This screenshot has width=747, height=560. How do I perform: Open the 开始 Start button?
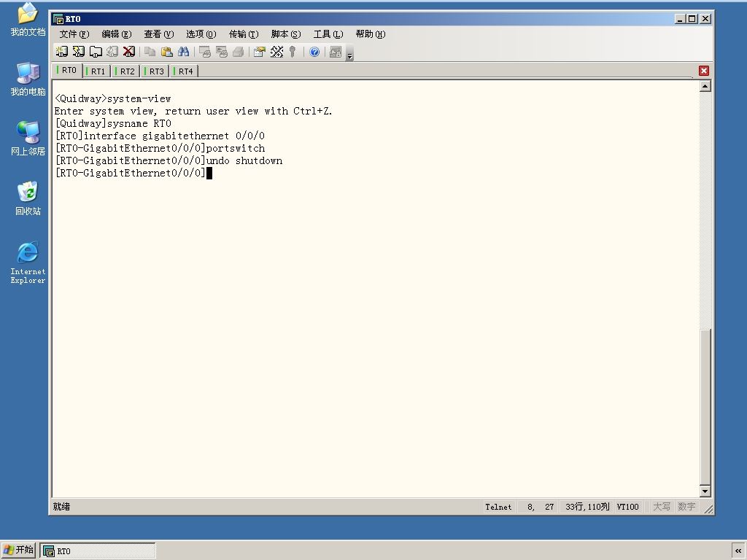point(18,550)
